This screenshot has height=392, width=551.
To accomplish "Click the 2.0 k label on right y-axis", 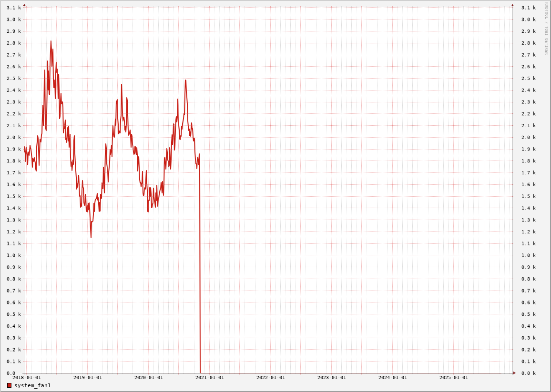I will (529, 137).
